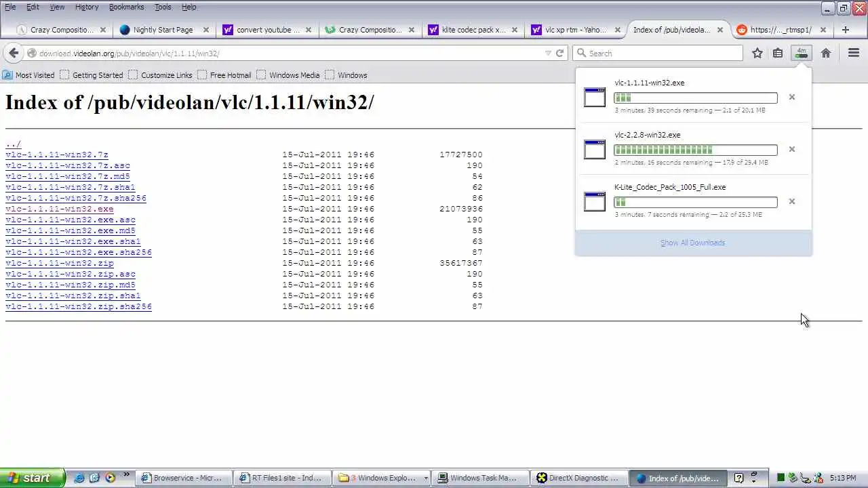This screenshot has width=868, height=488.
Task: Open the Help menu
Action: [189, 7]
